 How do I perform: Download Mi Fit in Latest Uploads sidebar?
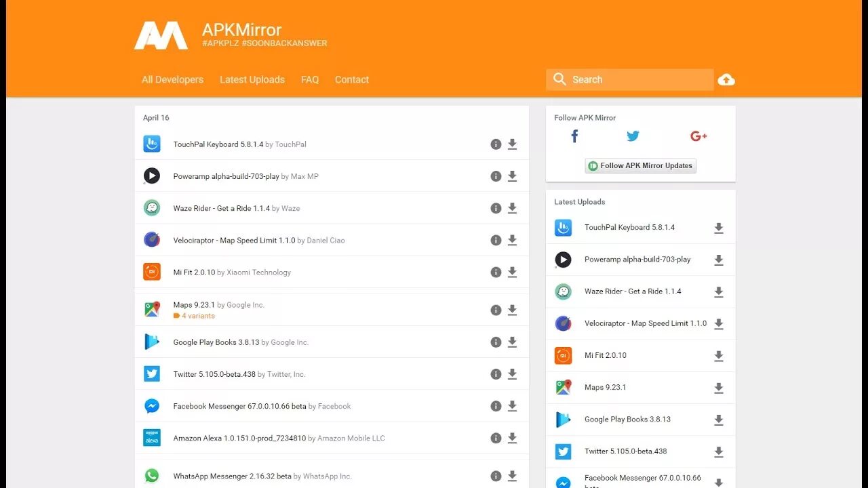point(719,356)
